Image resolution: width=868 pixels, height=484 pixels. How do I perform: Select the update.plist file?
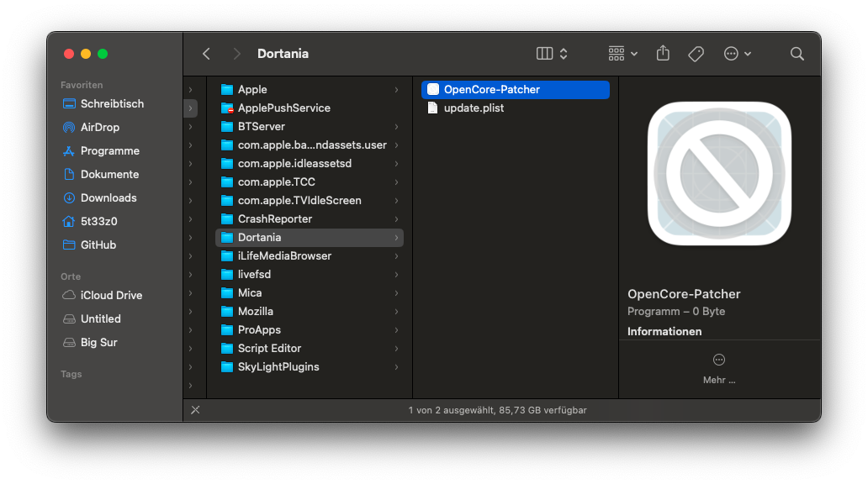516,108
